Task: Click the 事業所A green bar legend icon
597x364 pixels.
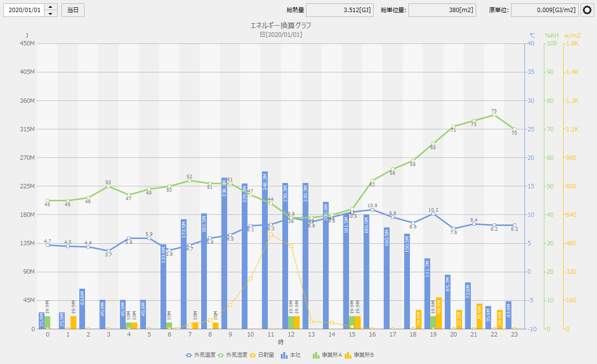Action: click(x=317, y=355)
